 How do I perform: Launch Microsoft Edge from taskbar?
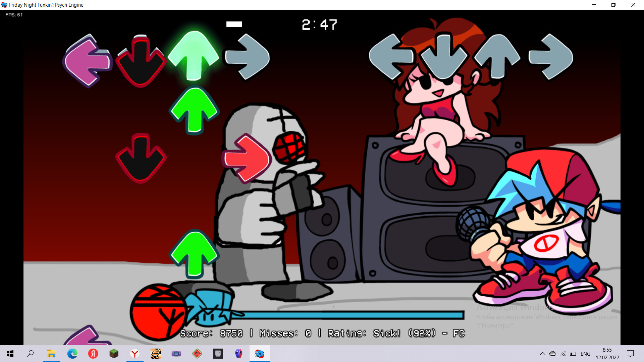tap(72, 354)
